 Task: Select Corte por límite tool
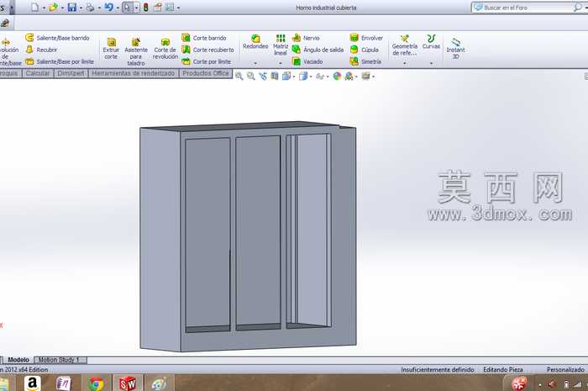[x=207, y=61]
